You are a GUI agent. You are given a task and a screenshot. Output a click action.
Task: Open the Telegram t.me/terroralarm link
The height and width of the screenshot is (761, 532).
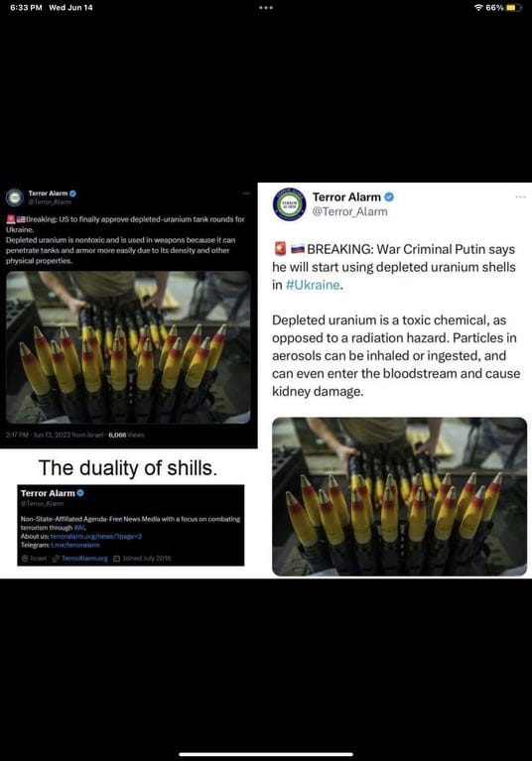pyautogui.click(x=75, y=545)
